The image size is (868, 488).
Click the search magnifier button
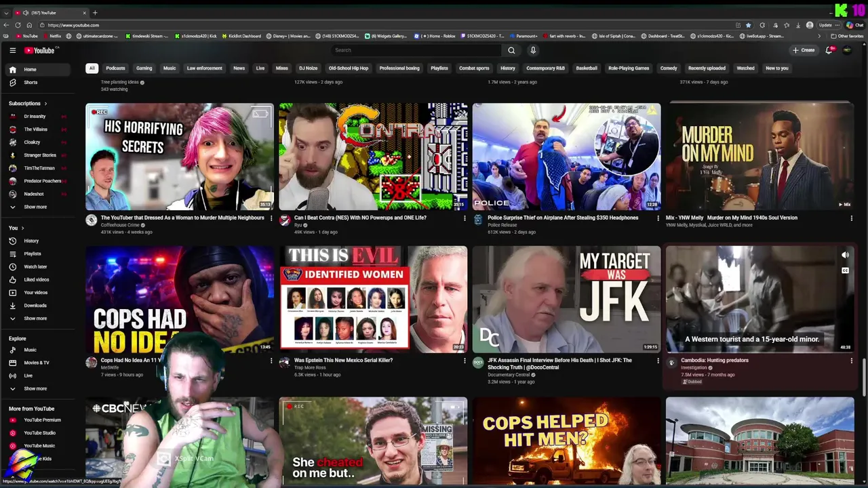click(511, 50)
